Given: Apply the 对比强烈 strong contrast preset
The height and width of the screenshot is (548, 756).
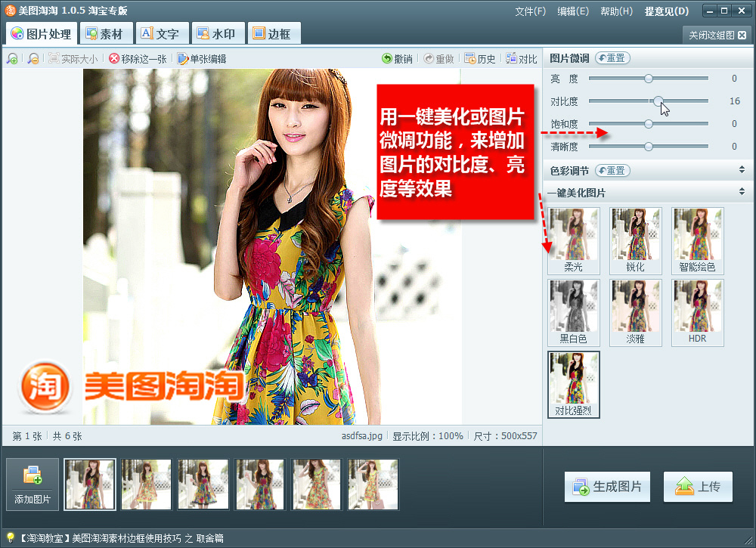Looking at the screenshot, I should [574, 385].
